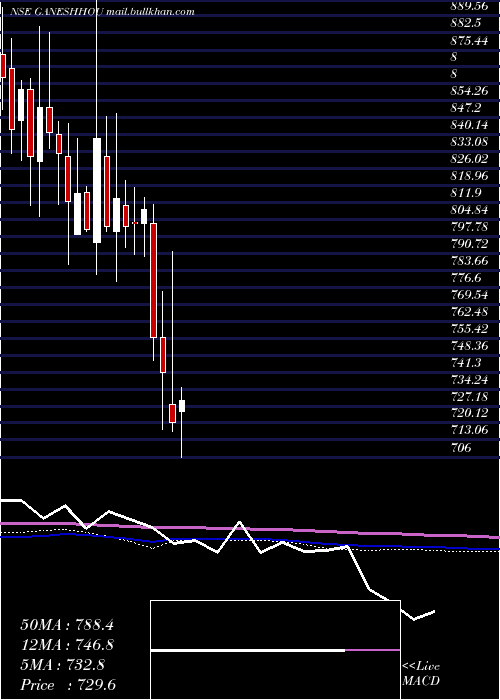Select the 875.44 price axis label
This screenshot has width=500, height=700.
(x=470, y=40)
